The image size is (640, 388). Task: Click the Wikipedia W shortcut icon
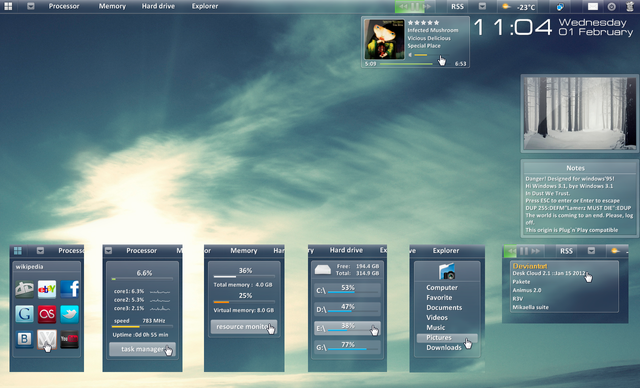click(x=47, y=339)
